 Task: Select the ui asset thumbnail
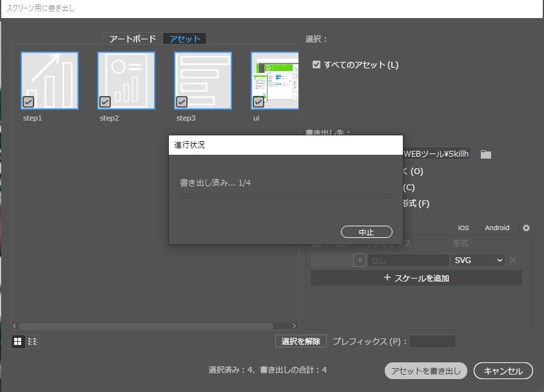click(x=275, y=81)
